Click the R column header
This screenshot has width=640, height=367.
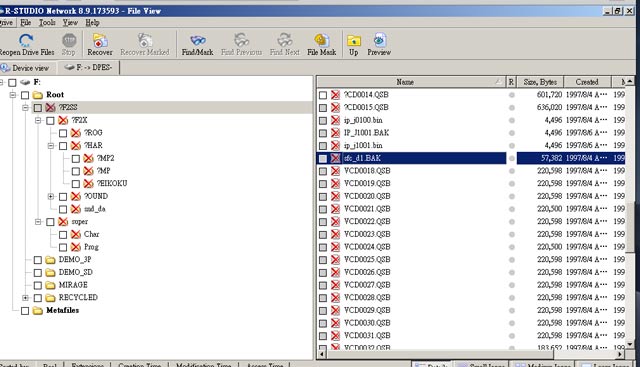tap(511, 82)
